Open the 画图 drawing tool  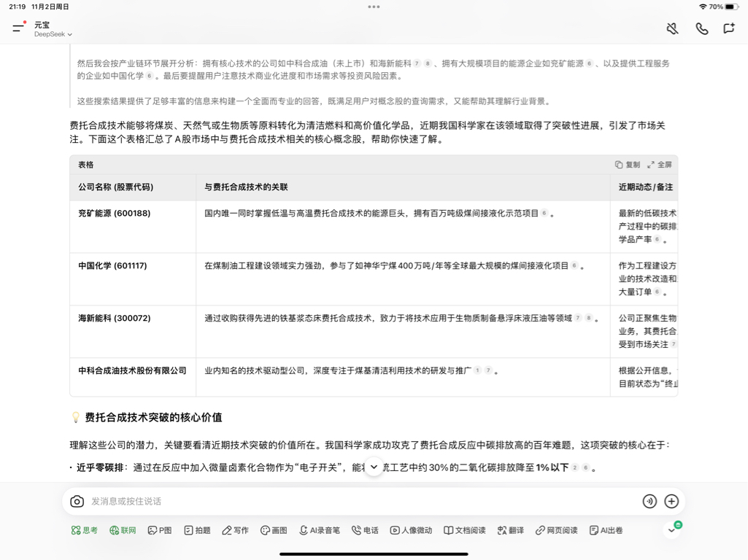point(274,530)
